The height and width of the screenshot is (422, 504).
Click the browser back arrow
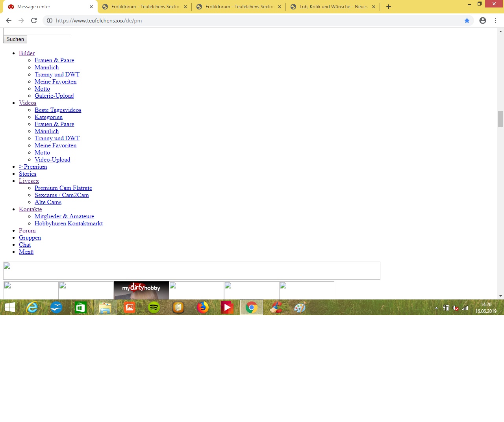coord(9,20)
